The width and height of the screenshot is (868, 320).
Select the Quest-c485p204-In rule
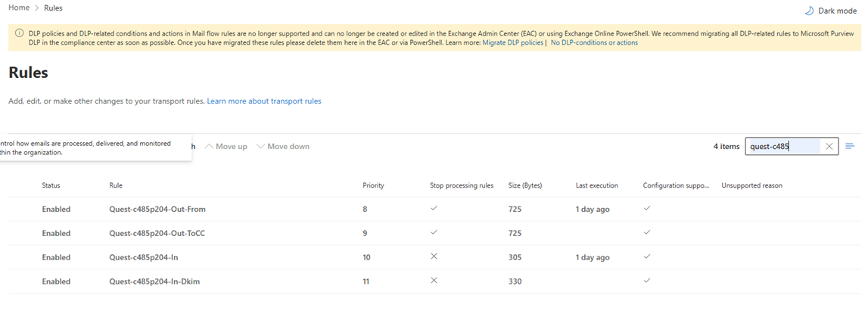click(x=143, y=257)
